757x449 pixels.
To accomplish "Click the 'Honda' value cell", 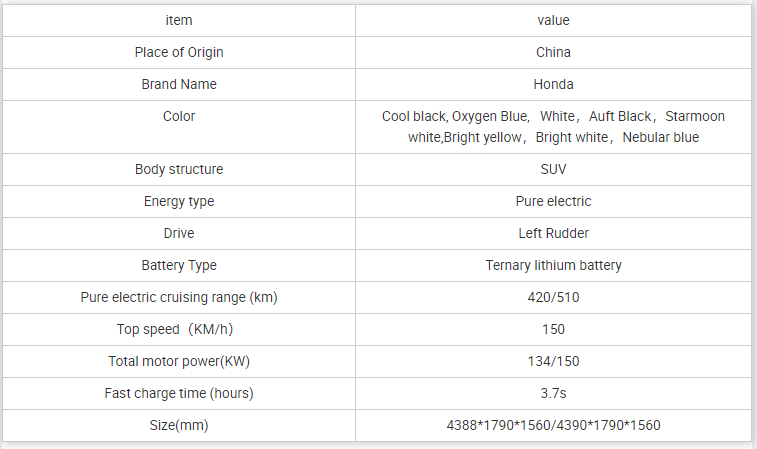I will point(553,84).
